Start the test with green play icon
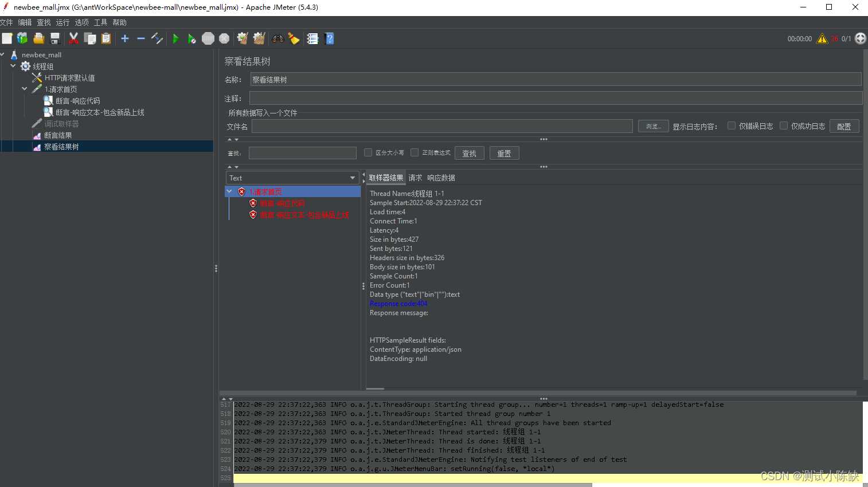868x487 pixels. [x=176, y=38]
